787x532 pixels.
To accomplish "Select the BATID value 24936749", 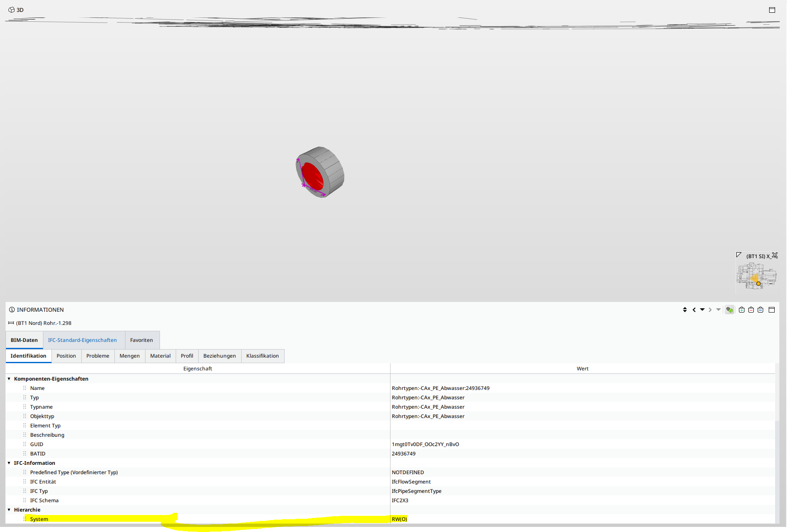I will click(404, 454).
